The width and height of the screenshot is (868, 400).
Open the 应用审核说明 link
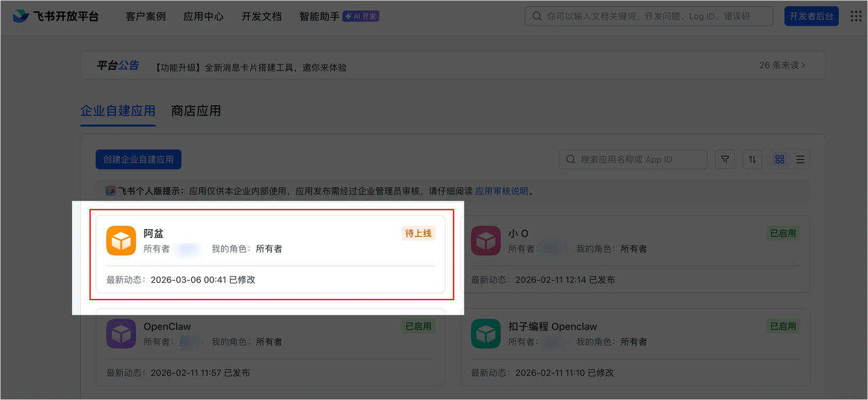coord(502,191)
